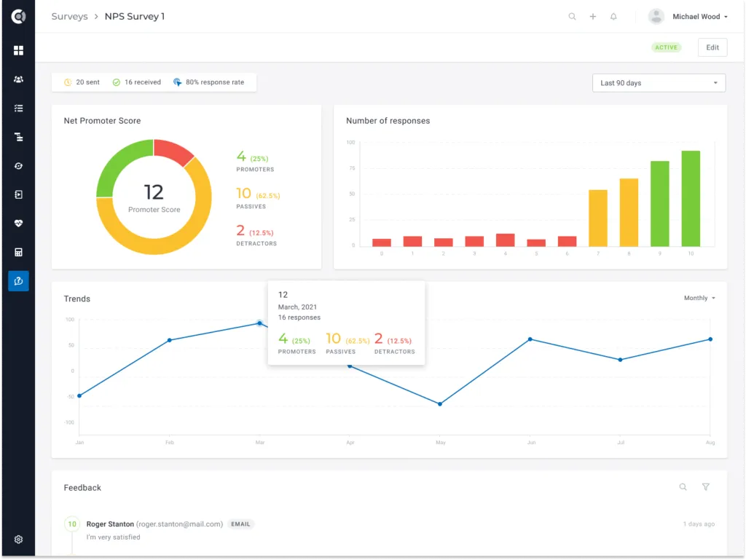This screenshot has height=560, width=746.
Task: Click the app logo at sidebar top
Action: 18,17
